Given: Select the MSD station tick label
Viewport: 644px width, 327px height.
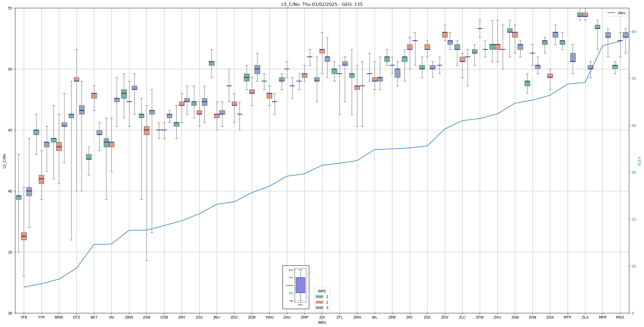Looking at the screenshot, I should (x=620, y=317).
